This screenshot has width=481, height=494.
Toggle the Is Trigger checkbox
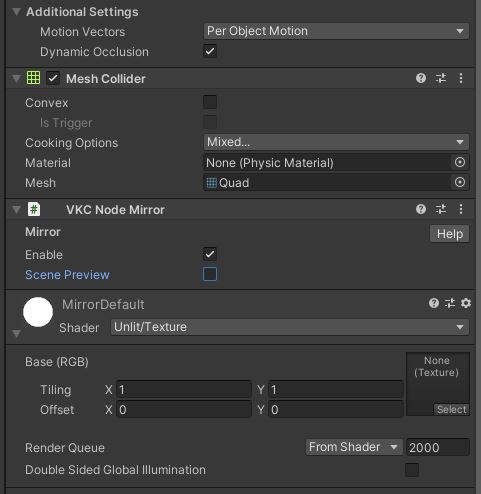(210, 122)
